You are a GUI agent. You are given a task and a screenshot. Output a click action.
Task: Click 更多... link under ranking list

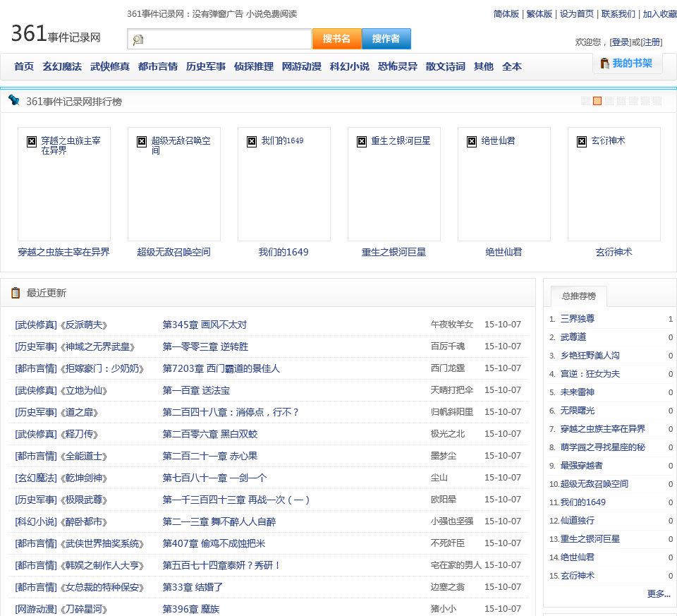tap(659, 594)
